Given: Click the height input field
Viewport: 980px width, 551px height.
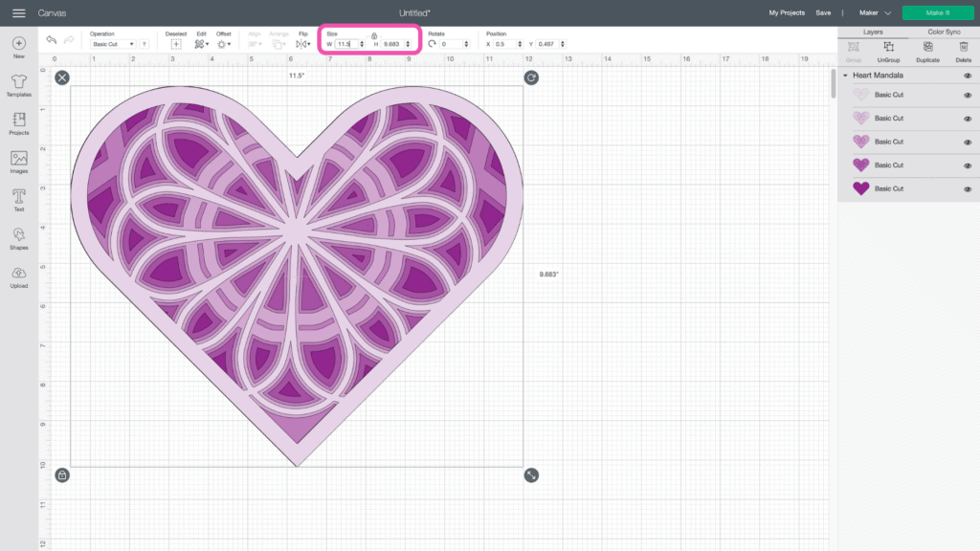Looking at the screenshot, I should pyautogui.click(x=393, y=44).
